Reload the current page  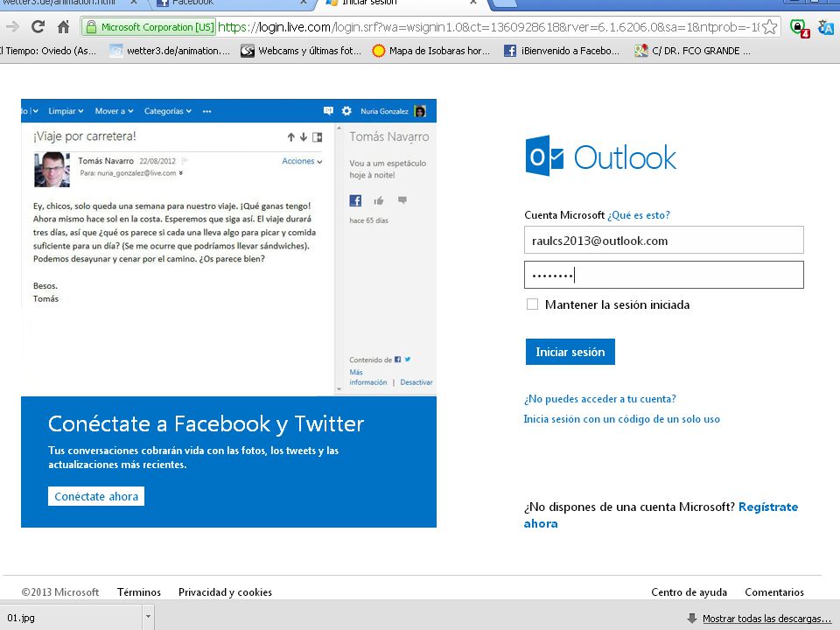tap(38, 26)
